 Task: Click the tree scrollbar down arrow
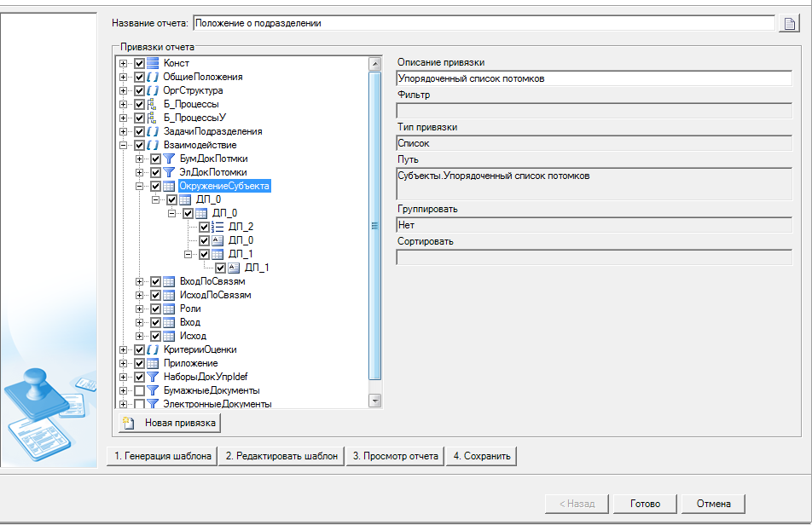click(x=374, y=400)
